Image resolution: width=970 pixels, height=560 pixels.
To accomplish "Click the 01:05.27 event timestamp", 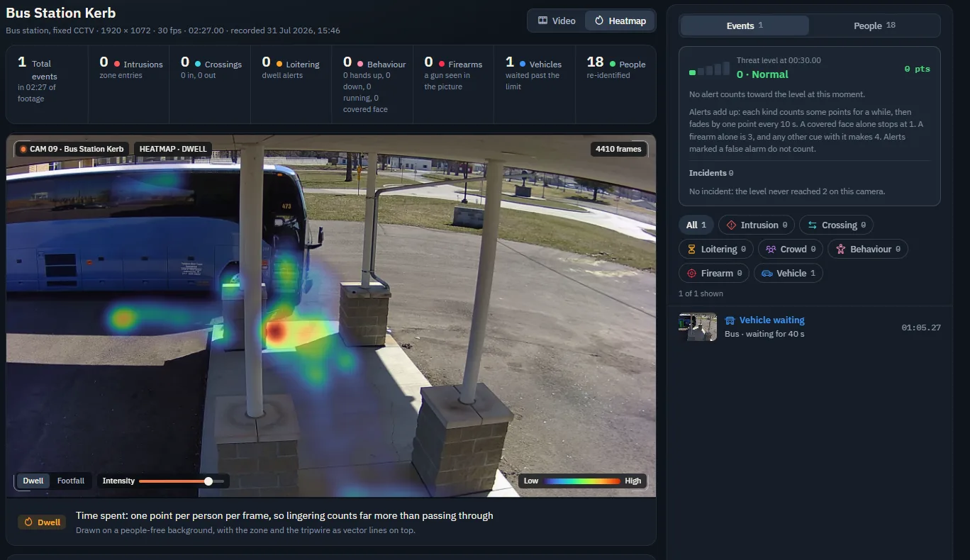I will [x=921, y=327].
